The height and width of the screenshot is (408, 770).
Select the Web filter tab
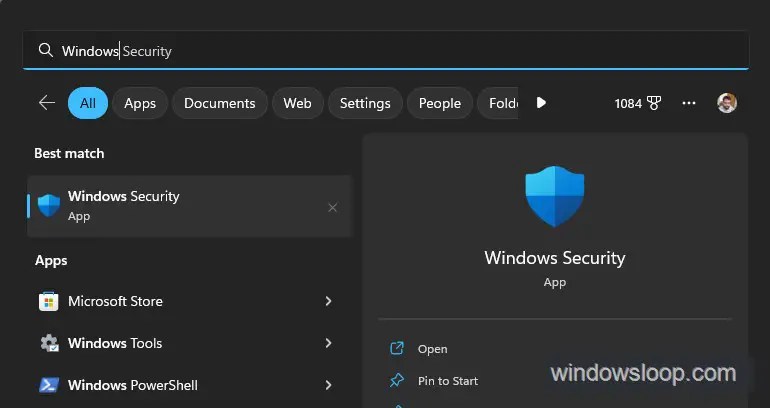click(x=297, y=103)
